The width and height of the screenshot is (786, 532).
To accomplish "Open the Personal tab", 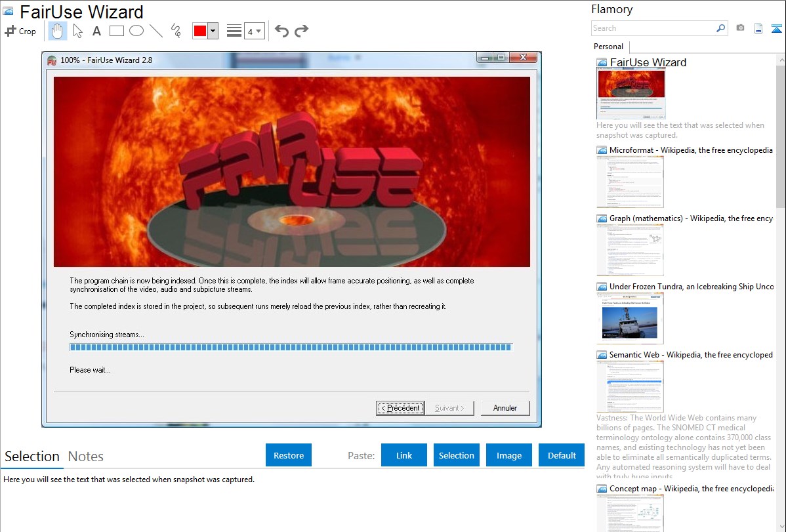I will 608,47.
